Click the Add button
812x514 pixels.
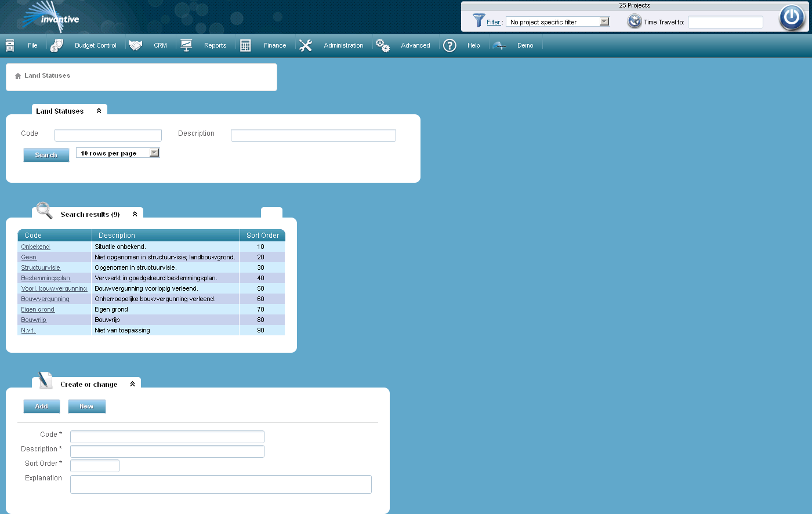click(42, 406)
